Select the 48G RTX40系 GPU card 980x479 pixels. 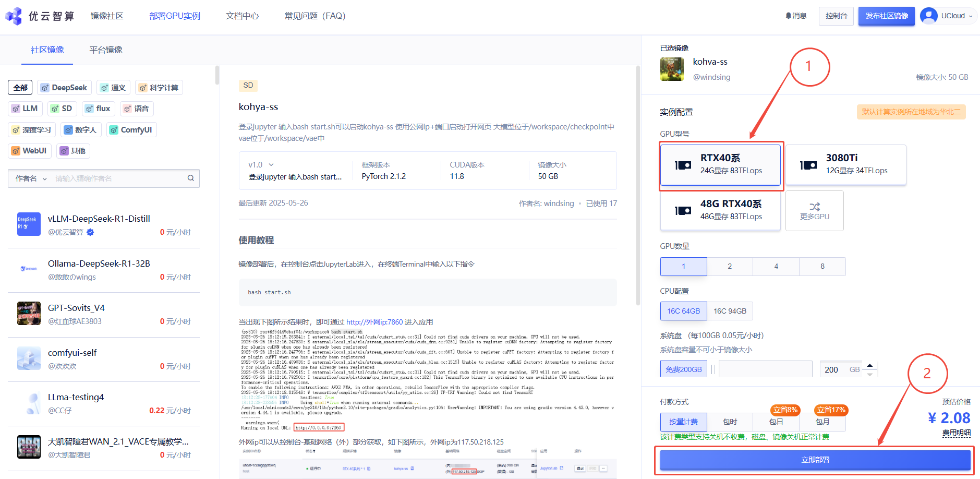point(720,210)
